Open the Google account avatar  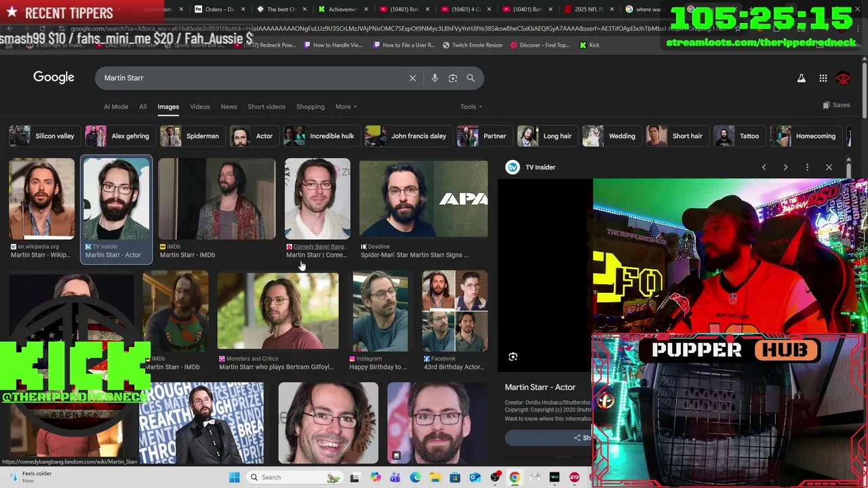(x=844, y=79)
